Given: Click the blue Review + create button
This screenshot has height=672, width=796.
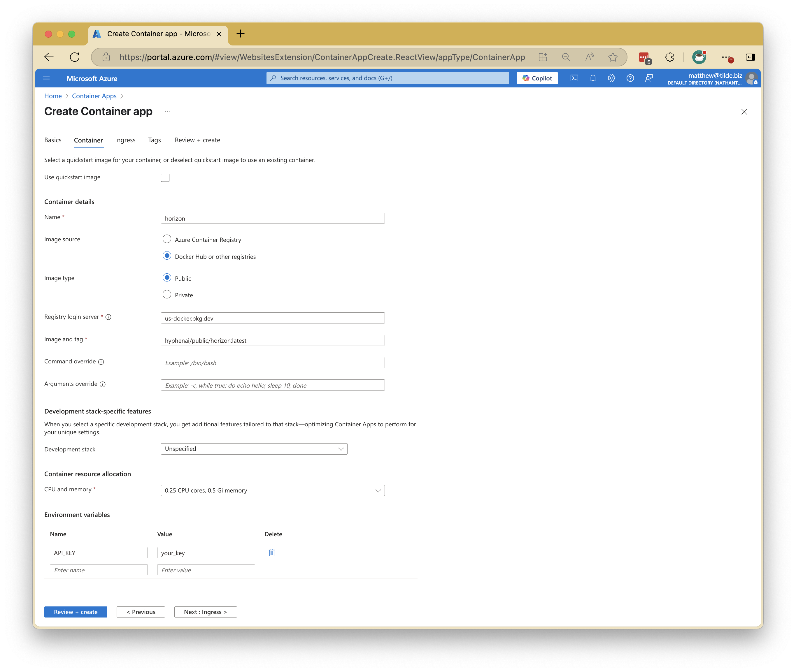Looking at the screenshot, I should pos(76,612).
